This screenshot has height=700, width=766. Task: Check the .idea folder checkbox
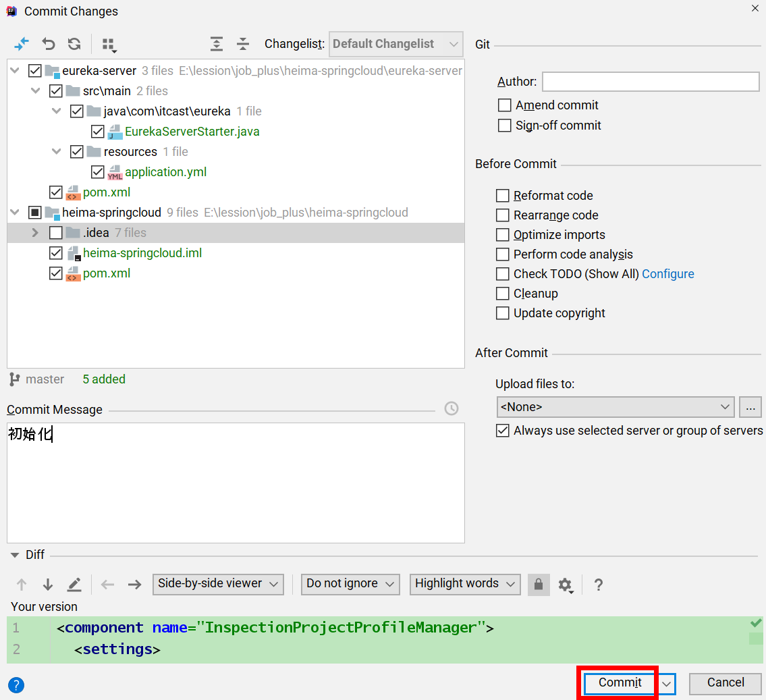pos(56,232)
